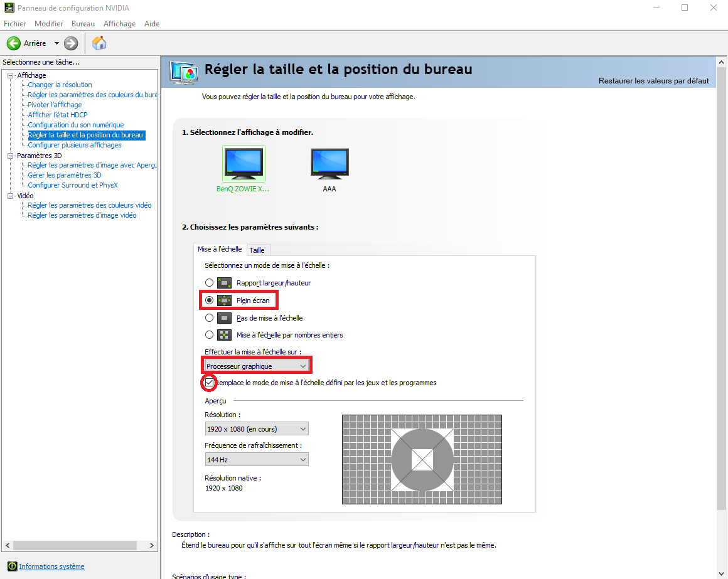
Task: Click the Vidéo tree category label
Action: [25, 196]
